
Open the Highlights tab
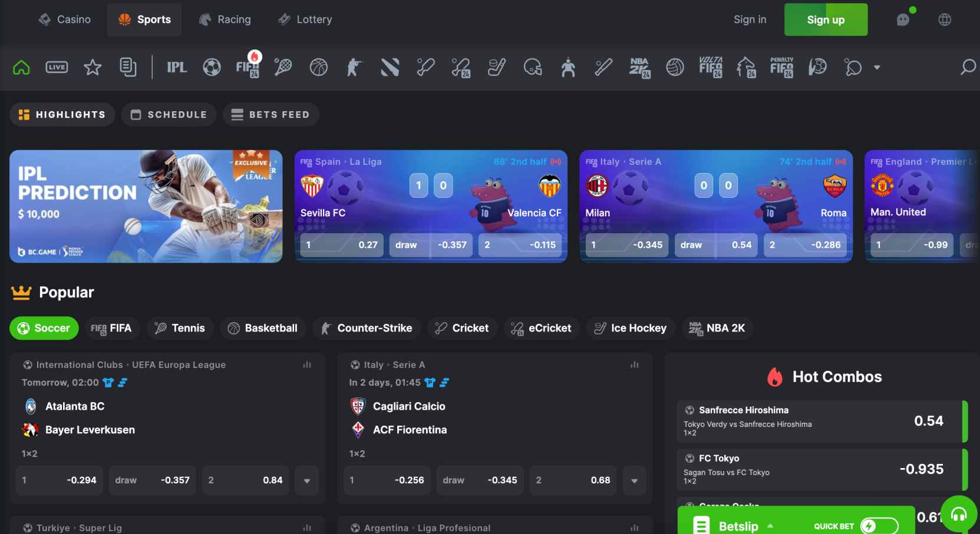[x=62, y=114]
